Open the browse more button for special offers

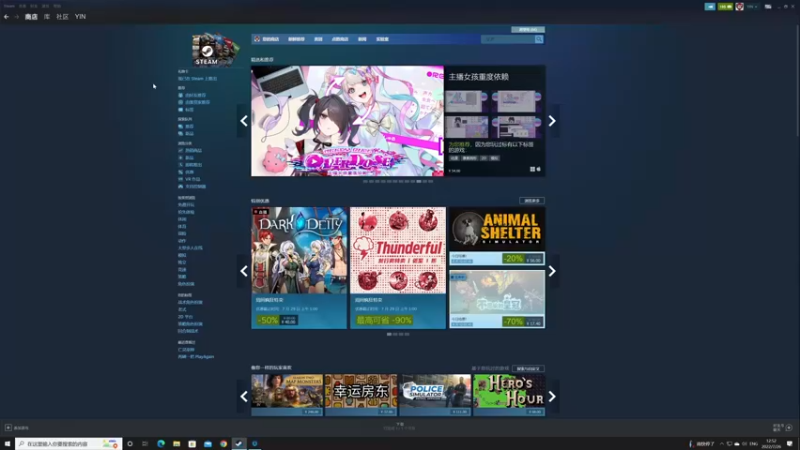coord(532,201)
